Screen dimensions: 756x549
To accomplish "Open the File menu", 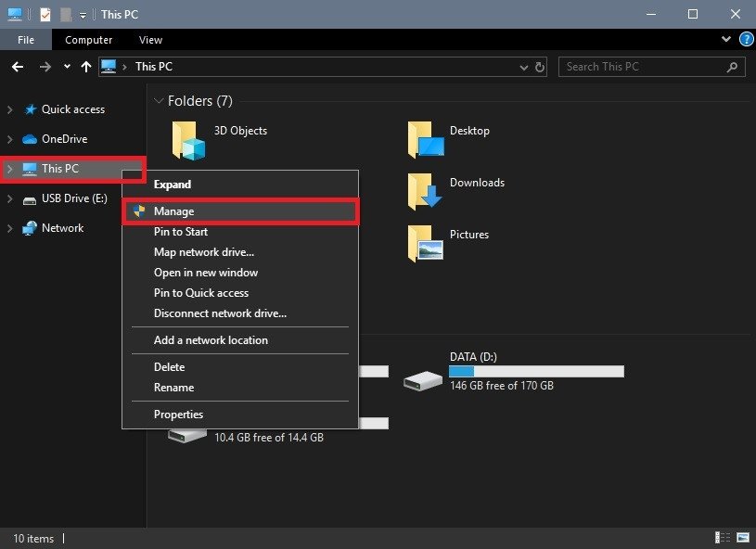I will (x=26, y=40).
